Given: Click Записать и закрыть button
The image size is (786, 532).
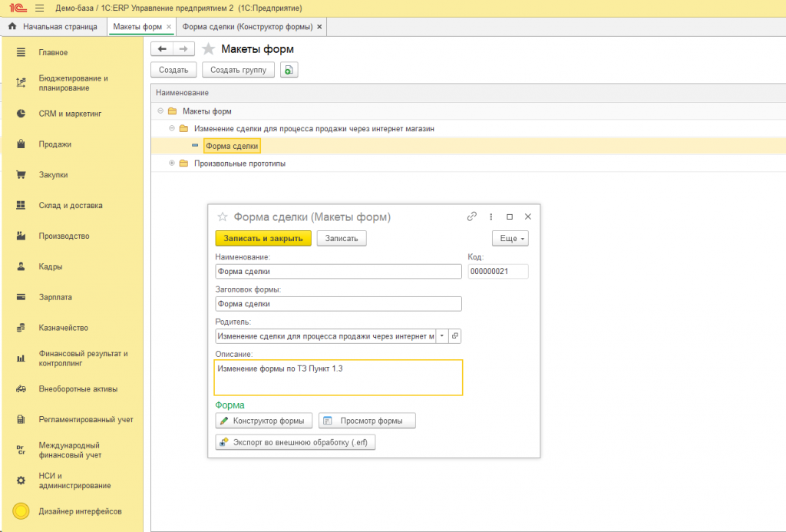Looking at the screenshot, I should pos(263,238).
